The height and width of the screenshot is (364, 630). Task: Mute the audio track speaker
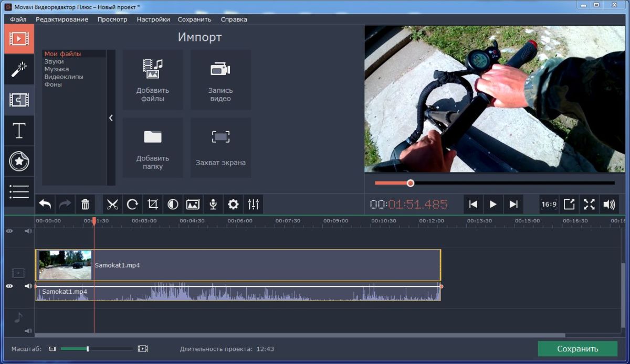(28, 331)
